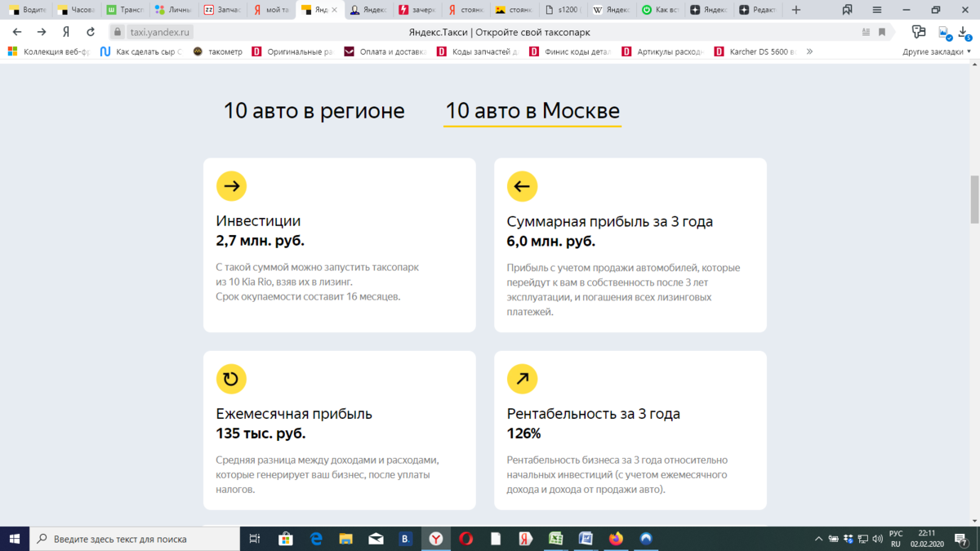Viewport: 980px width, 551px height.
Task: Click the diagonal-arrow icon on Рентабельность card
Action: (x=522, y=379)
